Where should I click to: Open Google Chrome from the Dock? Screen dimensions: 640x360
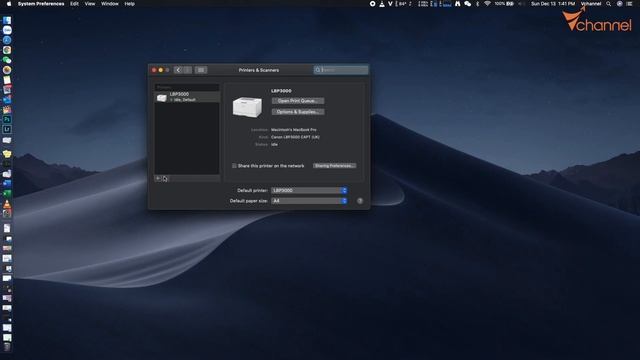pos(7,50)
